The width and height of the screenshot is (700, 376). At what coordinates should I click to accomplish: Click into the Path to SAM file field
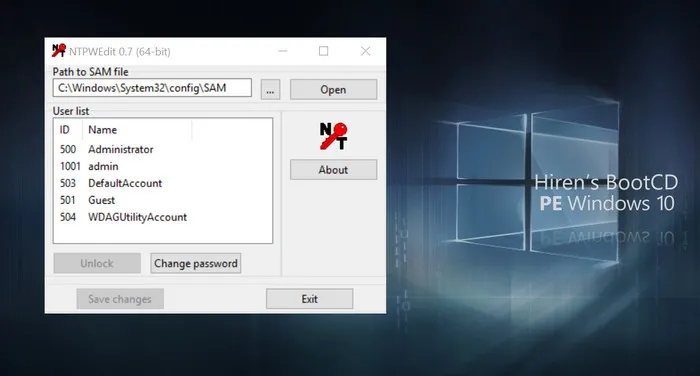pyautogui.click(x=152, y=88)
